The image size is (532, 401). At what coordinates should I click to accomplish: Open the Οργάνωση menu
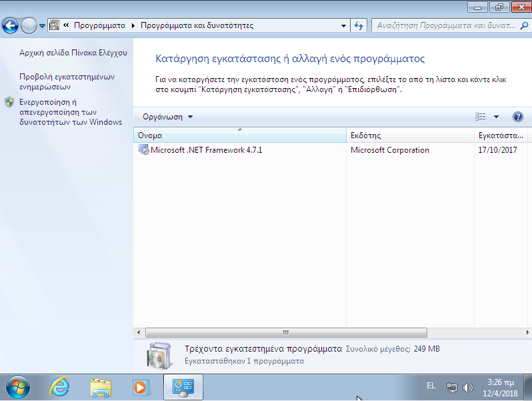[167, 117]
